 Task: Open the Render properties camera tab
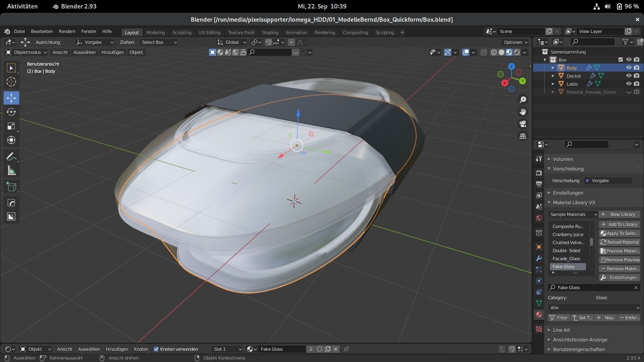coord(539,173)
